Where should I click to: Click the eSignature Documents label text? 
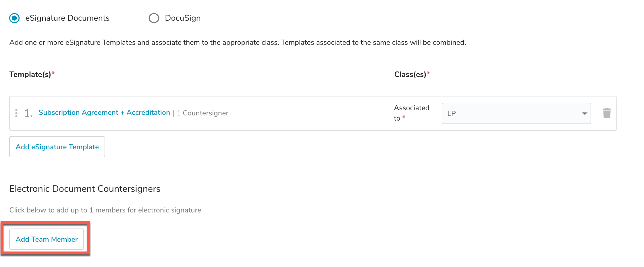click(x=67, y=18)
